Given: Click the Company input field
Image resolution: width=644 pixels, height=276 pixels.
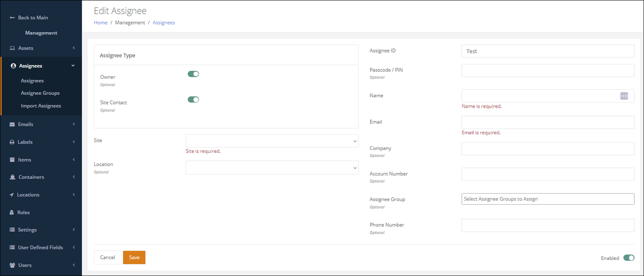Looking at the screenshot, I should 548,149.
